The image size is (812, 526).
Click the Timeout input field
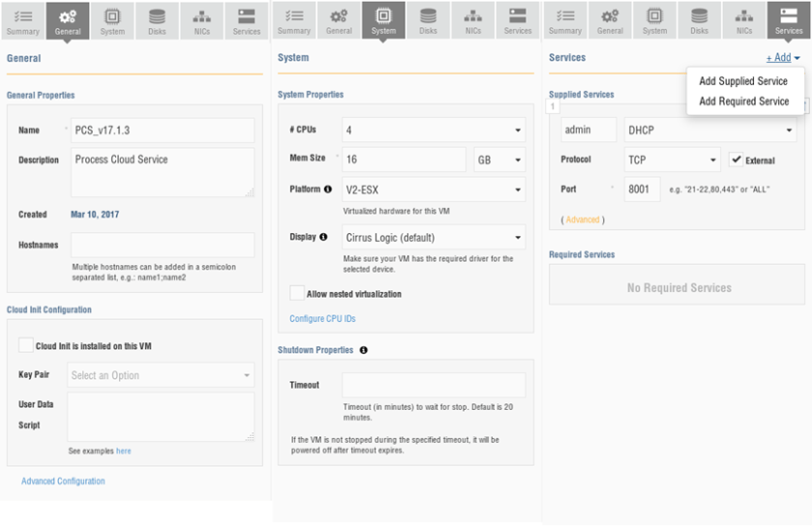pyautogui.click(x=433, y=385)
